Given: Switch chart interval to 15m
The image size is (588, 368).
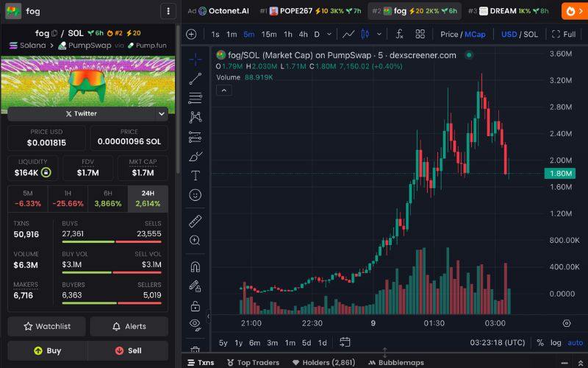Looking at the screenshot, I should [269, 35].
